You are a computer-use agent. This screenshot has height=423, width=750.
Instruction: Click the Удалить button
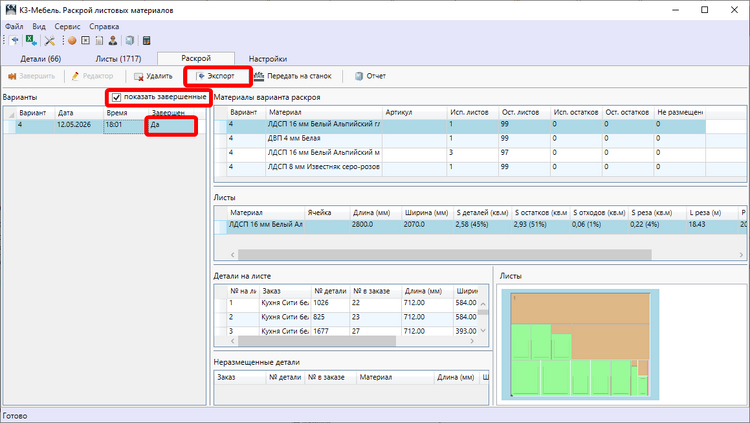point(153,76)
